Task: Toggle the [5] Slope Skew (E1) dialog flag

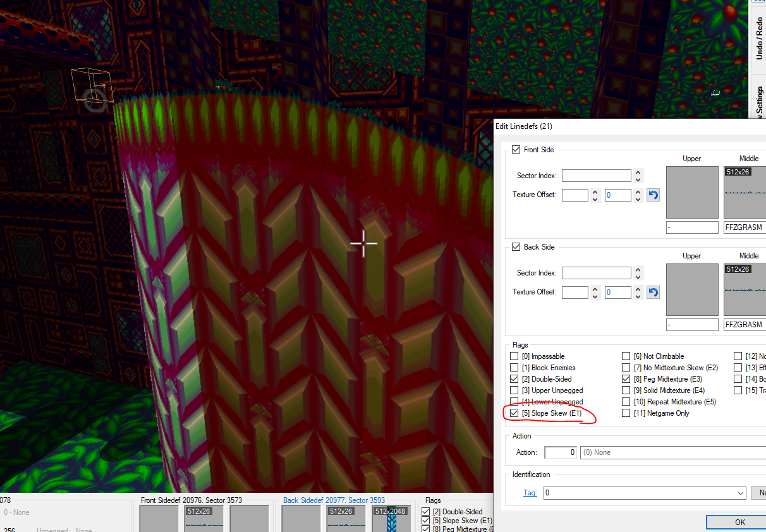Action: [514, 413]
